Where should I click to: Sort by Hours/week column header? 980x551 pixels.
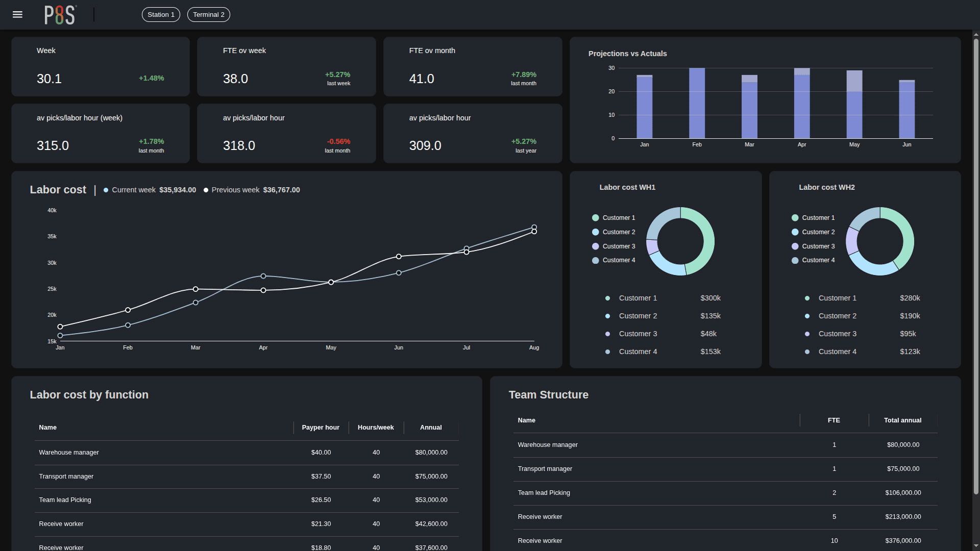pyautogui.click(x=376, y=428)
